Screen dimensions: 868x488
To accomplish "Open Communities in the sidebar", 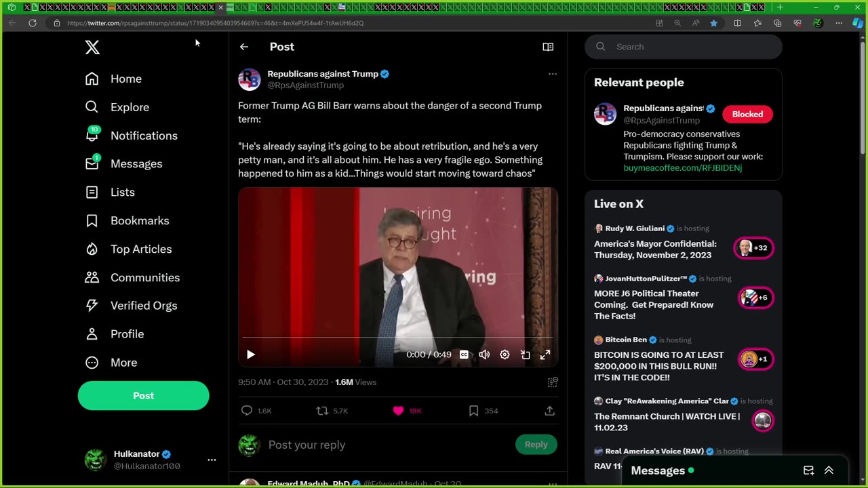I will [x=132, y=278].
